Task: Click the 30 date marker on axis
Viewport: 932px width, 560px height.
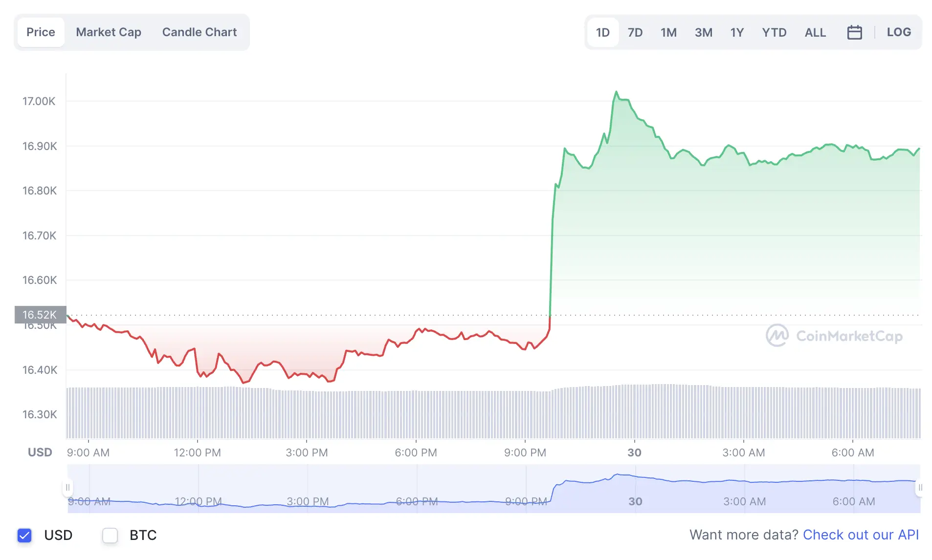Action: pos(634,452)
